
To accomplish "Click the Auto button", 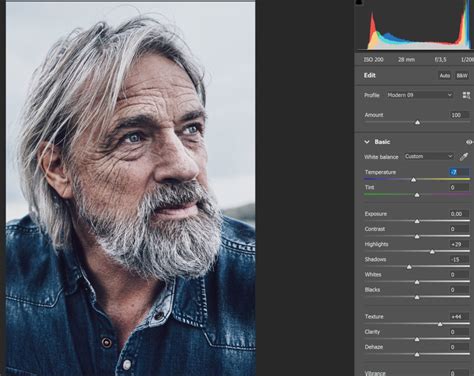I will tap(445, 76).
